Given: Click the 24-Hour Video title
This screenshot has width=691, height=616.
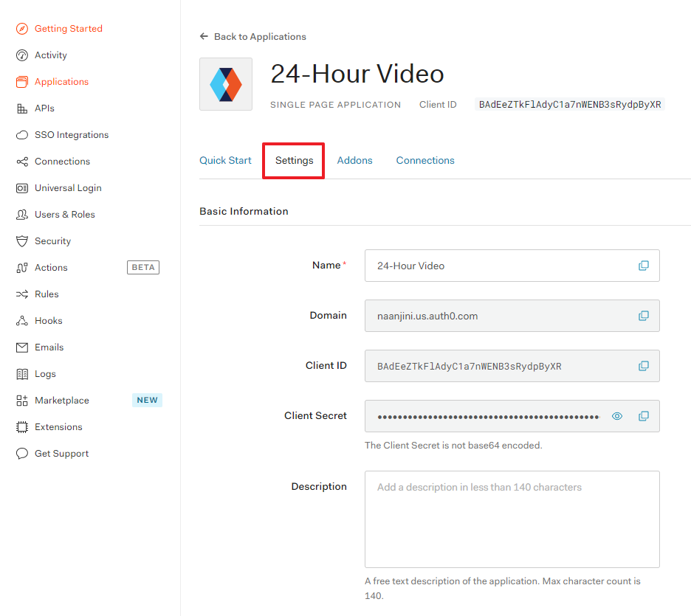Looking at the screenshot, I should click(357, 74).
